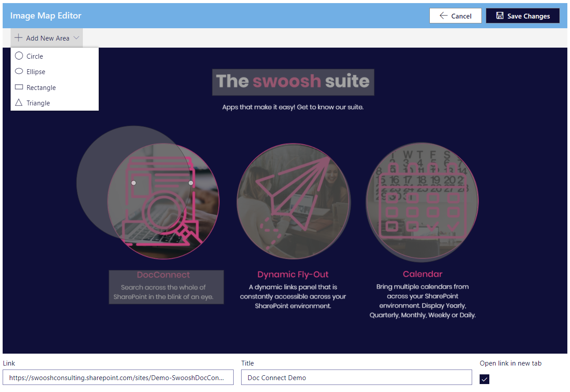Choose Triangle from the area menu

(55, 103)
